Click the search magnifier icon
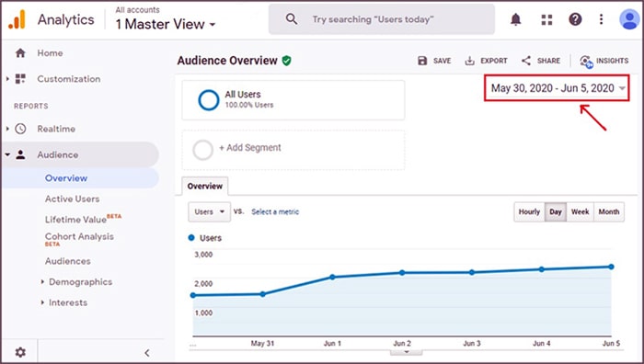 292,19
